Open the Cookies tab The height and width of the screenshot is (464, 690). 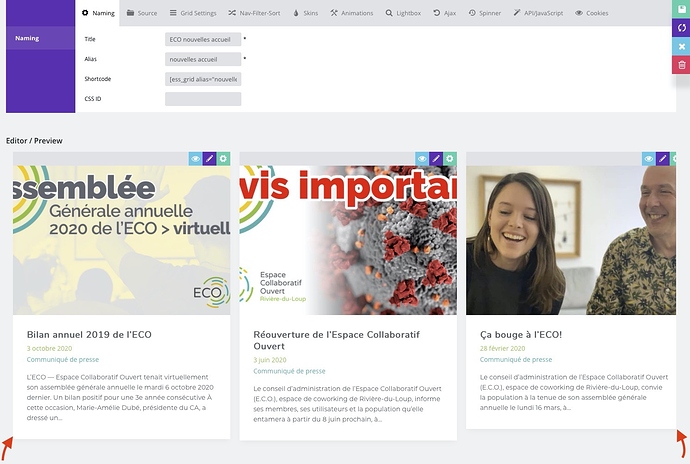click(591, 13)
